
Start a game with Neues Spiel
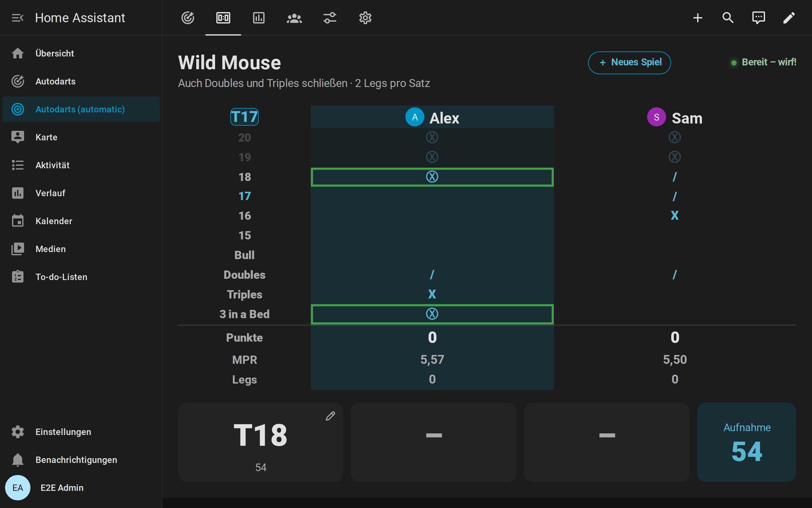630,63
